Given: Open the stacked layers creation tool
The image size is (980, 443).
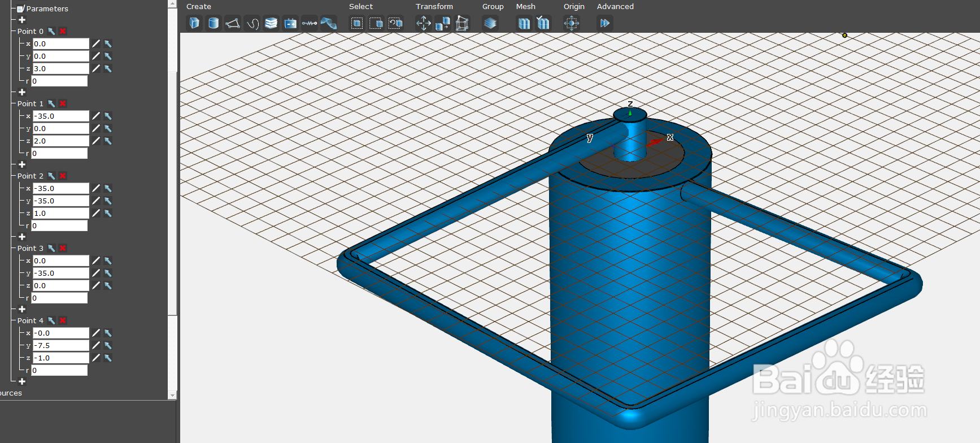Looking at the screenshot, I should (x=271, y=23).
